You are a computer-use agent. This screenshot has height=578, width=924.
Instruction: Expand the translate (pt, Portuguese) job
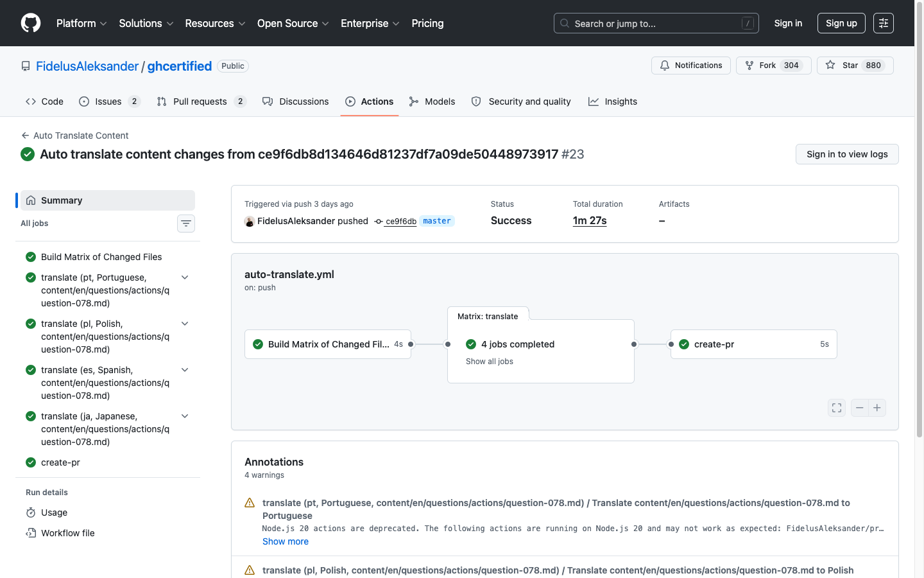[x=185, y=277]
